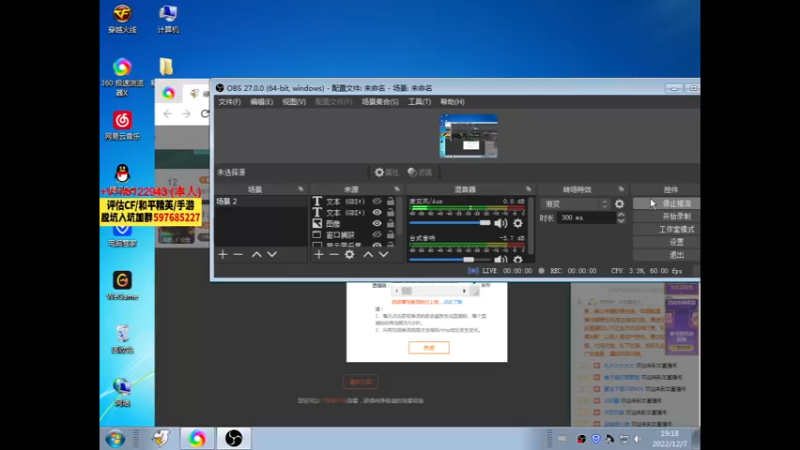Click the 360 browser icon in the taskbar
The height and width of the screenshot is (450, 800).
tap(197, 438)
